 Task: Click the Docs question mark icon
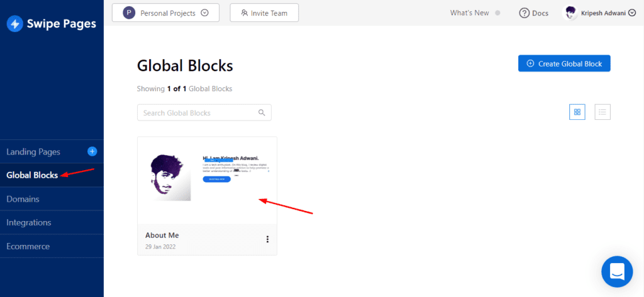click(x=524, y=13)
